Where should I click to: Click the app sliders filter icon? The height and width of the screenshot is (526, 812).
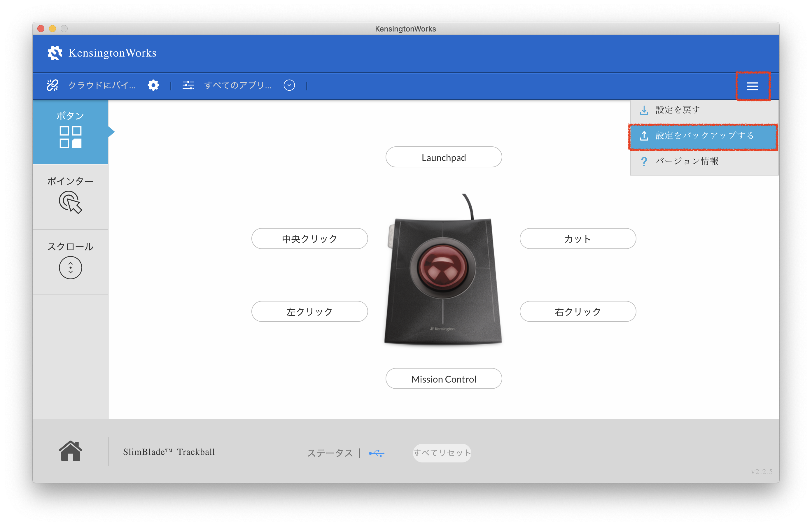[188, 85]
